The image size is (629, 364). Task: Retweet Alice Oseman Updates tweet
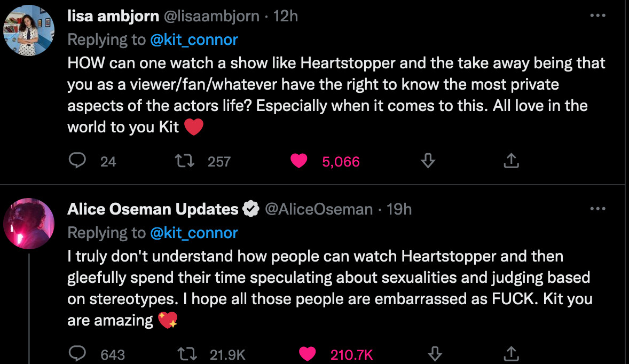click(x=187, y=353)
